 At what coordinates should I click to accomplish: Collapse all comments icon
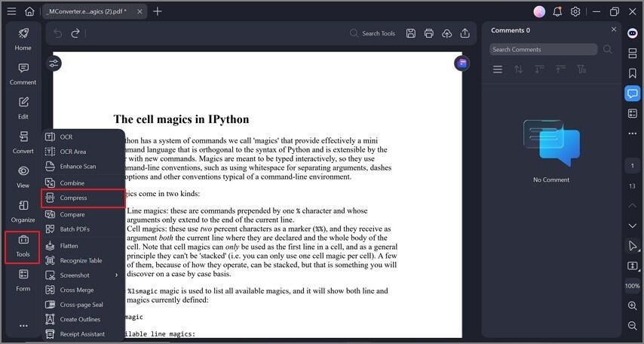click(x=560, y=69)
